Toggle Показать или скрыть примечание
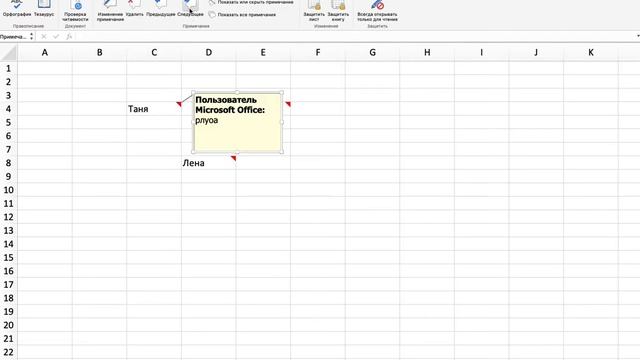 point(251,2)
